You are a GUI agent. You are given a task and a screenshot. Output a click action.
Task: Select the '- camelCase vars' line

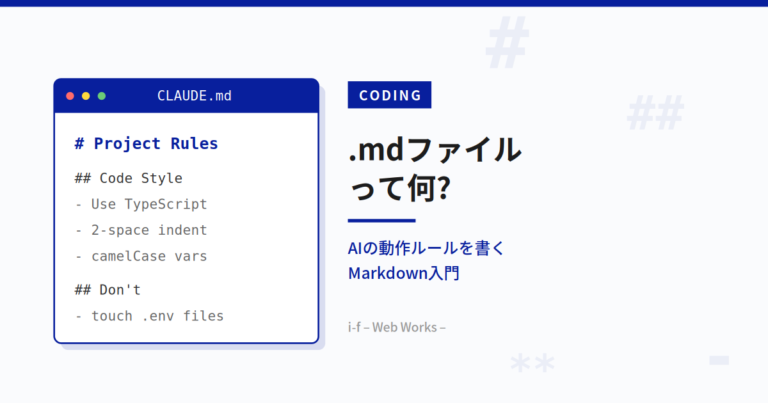tap(141, 256)
